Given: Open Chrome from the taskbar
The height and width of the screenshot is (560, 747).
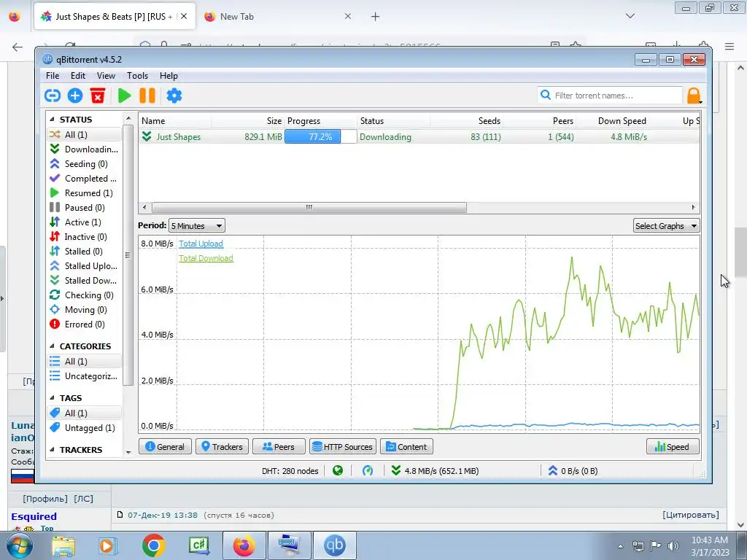Looking at the screenshot, I should (x=153, y=545).
